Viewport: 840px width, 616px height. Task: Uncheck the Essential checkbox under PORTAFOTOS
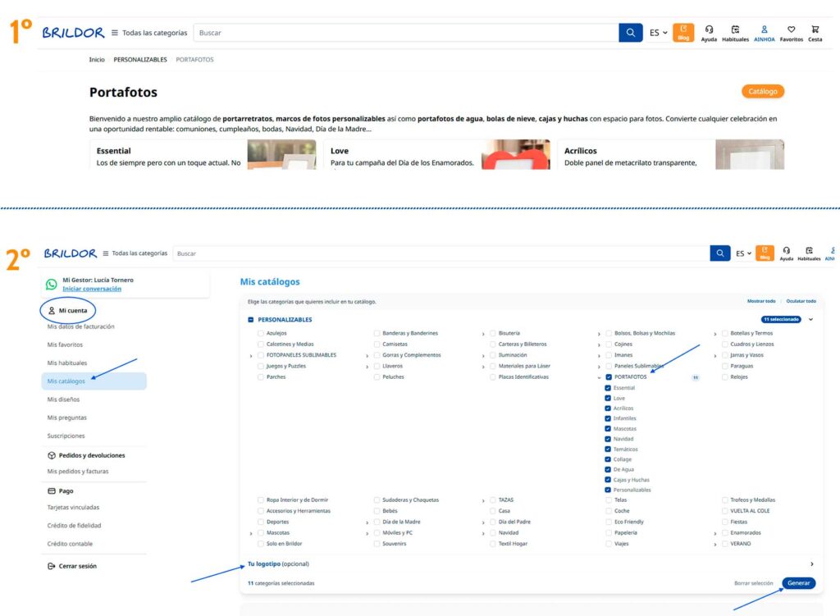(x=608, y=388)
